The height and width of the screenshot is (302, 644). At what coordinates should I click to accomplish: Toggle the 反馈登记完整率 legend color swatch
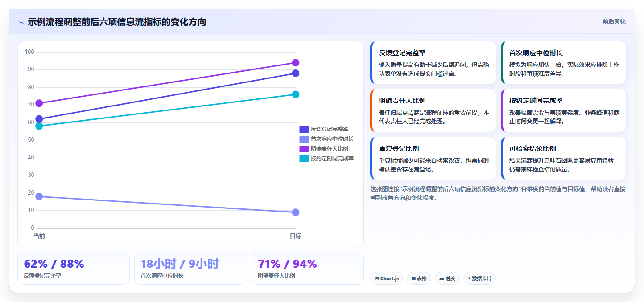pos(304,129)
